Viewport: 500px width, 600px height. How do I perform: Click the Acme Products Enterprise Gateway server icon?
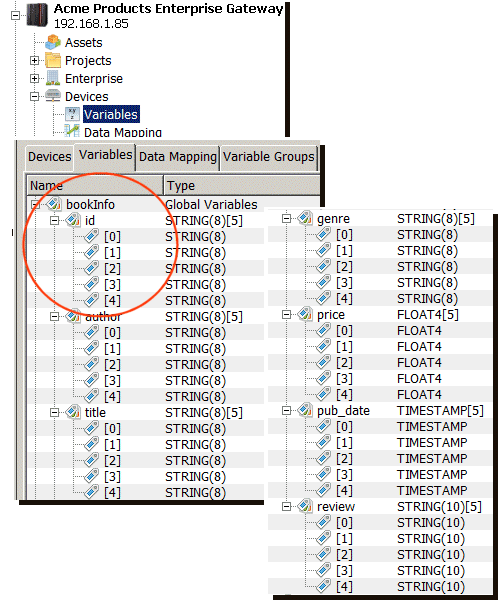point(37,15)
